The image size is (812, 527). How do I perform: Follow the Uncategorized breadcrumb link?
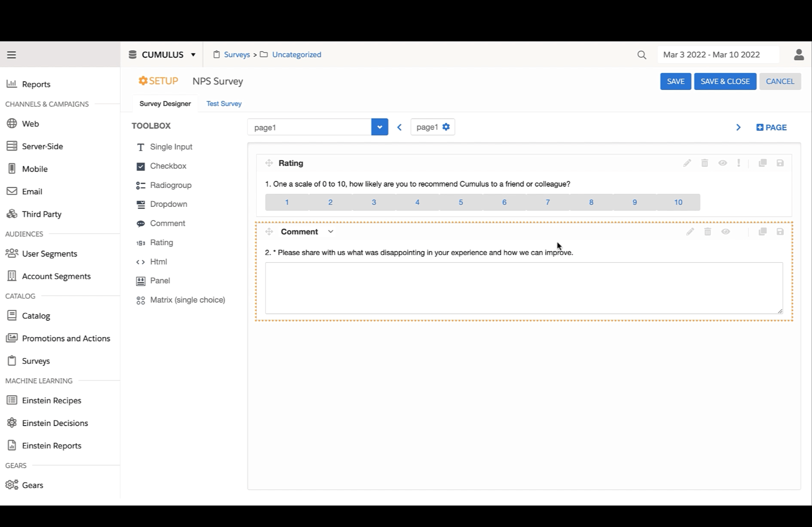(x=296, y=54)
